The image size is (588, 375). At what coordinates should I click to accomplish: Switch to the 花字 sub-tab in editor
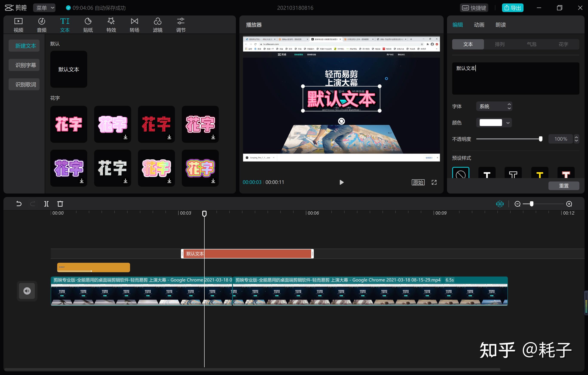click(563, 44)
